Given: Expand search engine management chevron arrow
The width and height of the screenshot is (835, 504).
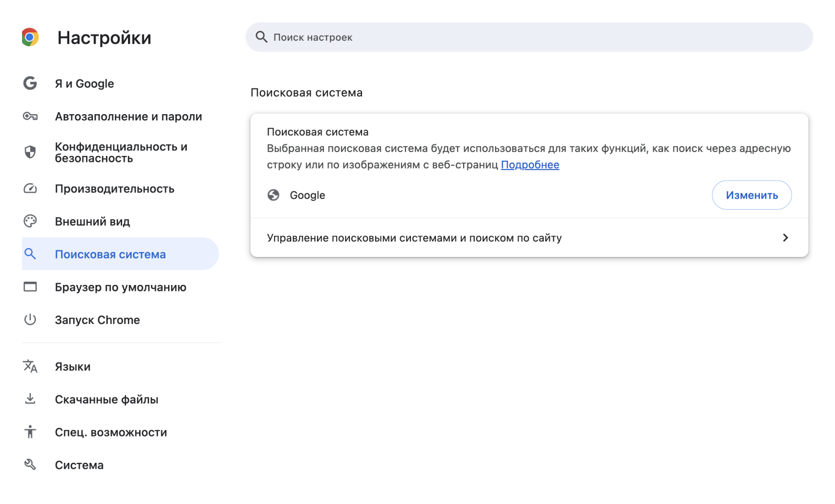Looking at the screenshot, I should (x=785, y=238).
